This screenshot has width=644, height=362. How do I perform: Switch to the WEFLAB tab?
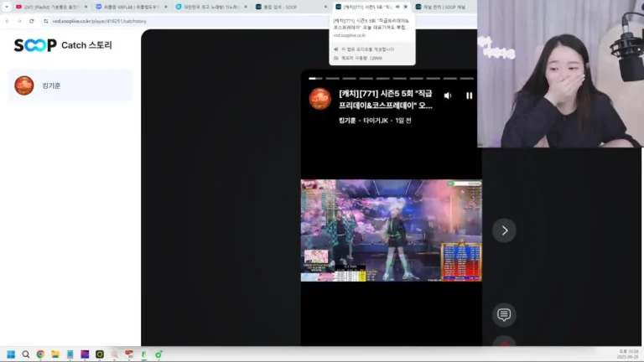(x=131, y=7)
